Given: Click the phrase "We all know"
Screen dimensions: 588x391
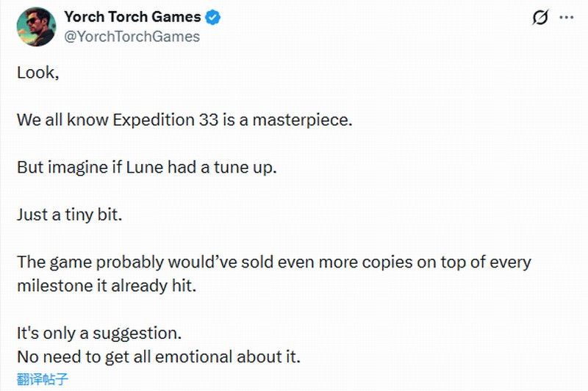Looking at the screenshot, I should click(62, 120).
